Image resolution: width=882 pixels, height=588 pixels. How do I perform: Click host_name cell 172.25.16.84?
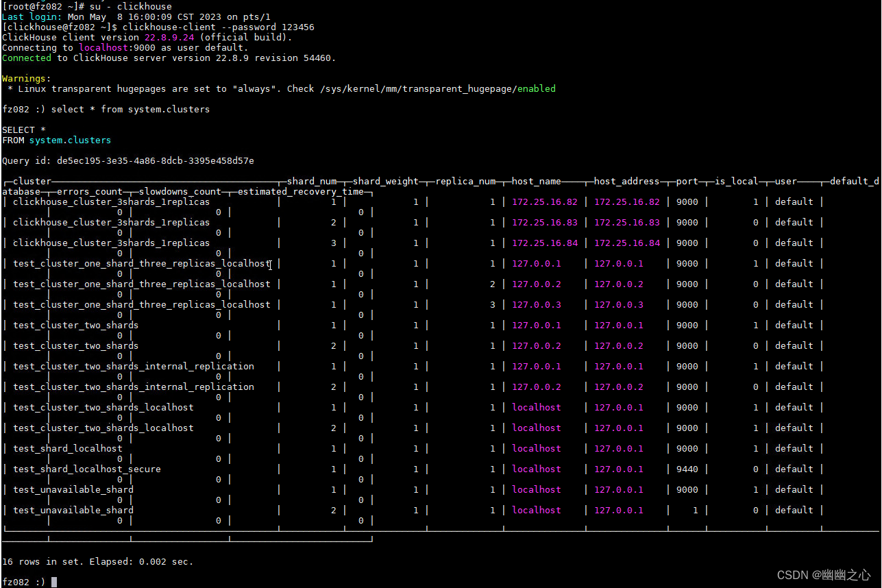545,243
